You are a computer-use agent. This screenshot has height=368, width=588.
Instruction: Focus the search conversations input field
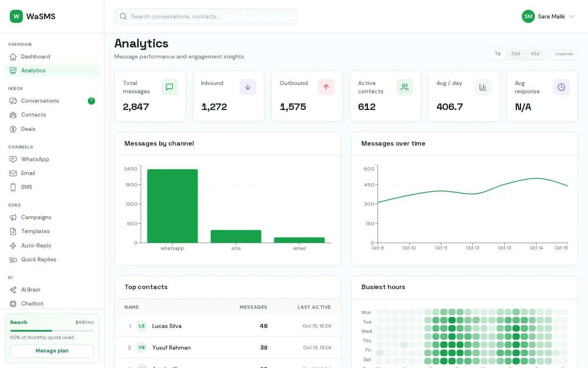tap(206, 16)
